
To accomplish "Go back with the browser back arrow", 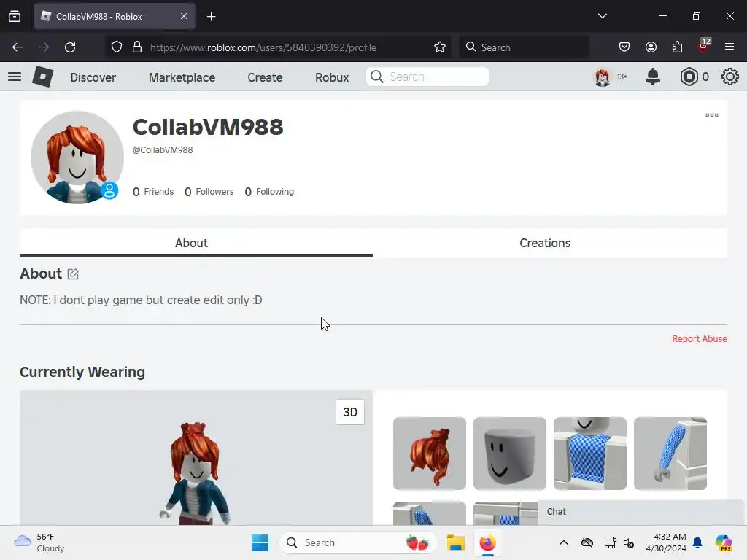I will [x=18, y=47].
